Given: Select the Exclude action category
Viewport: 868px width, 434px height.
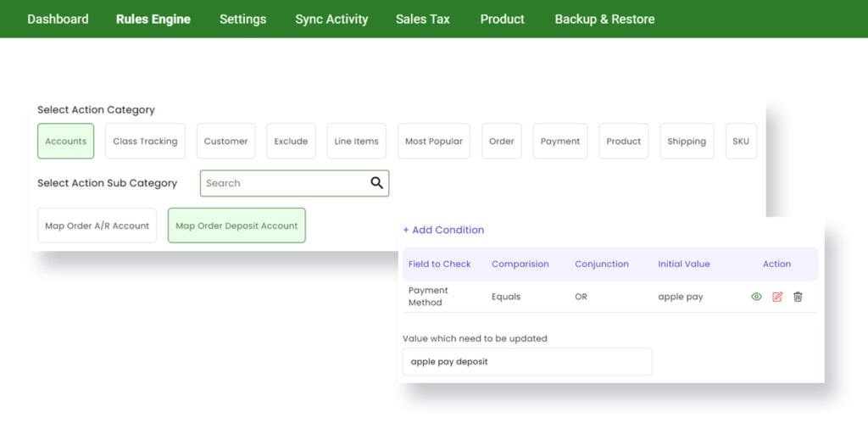Looking at the screenshot, I should point(291,142).
